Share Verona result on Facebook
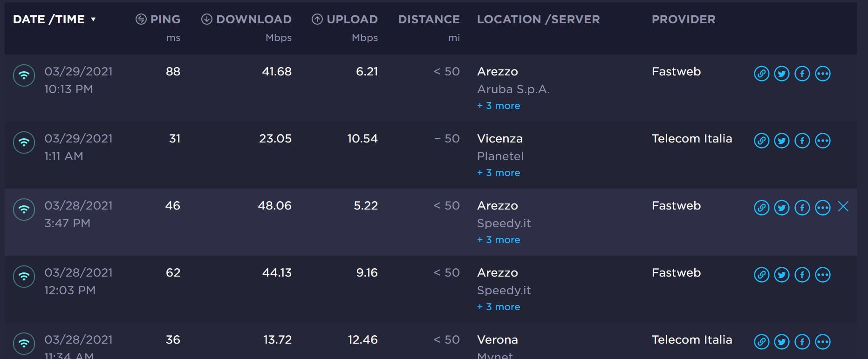 point(802,342)
